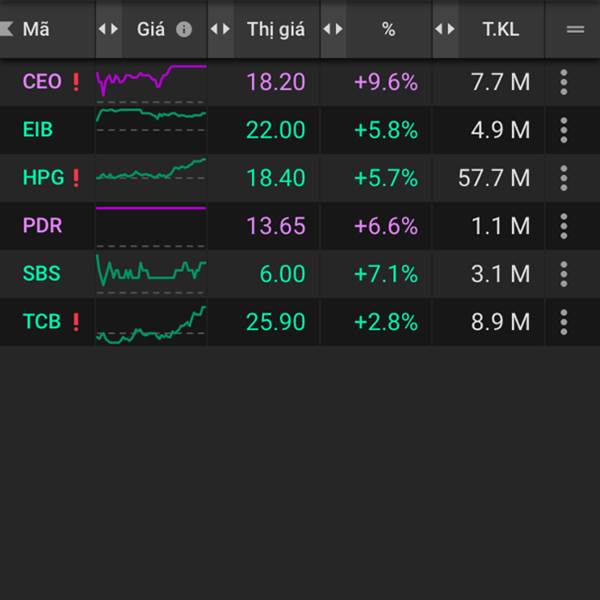Screen dimensions: 600x600
Task: Click the red alert mark beside CEO
Action: [x=76, y=82]
